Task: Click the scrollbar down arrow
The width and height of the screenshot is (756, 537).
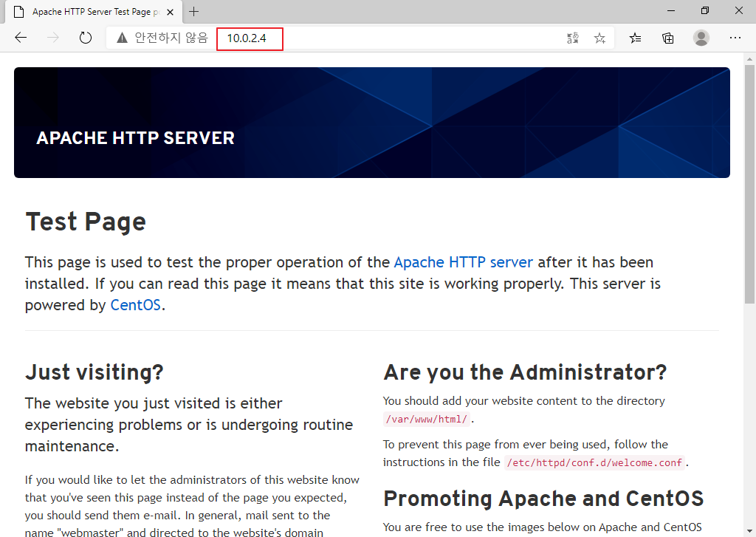Action: point(749,532)
